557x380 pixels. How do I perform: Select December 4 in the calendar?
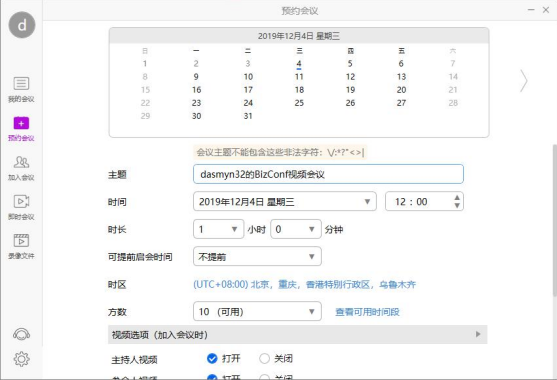299,64
